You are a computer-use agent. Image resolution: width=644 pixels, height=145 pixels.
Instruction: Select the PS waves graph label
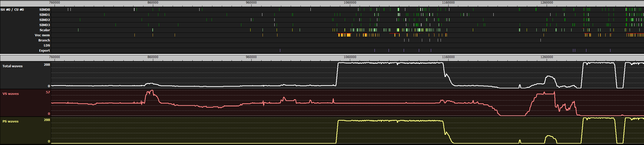(11, 121)
